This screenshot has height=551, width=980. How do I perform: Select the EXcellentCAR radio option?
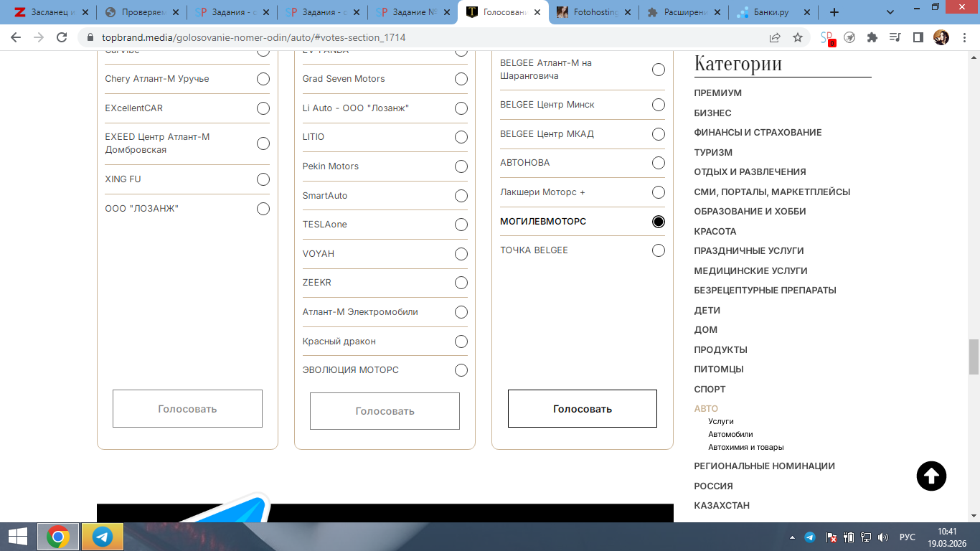263,108
